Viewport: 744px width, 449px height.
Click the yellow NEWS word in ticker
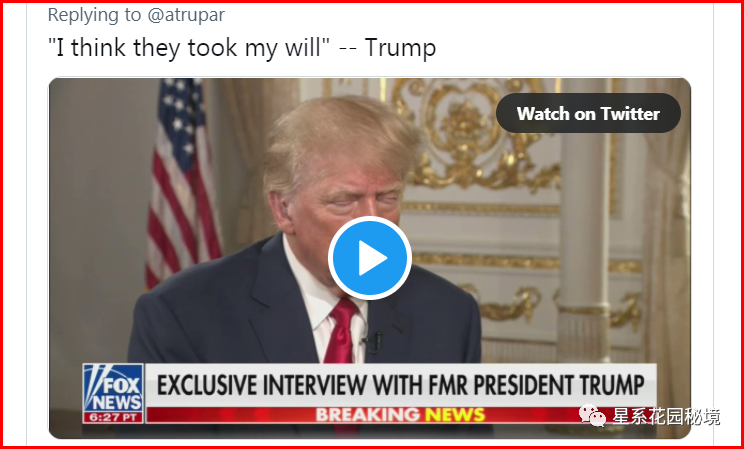(x=455, y=415)
